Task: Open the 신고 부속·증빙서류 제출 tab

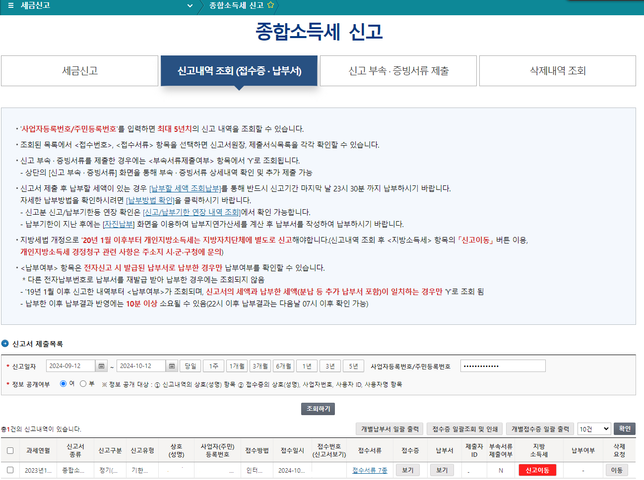Action: coord(398,72)
